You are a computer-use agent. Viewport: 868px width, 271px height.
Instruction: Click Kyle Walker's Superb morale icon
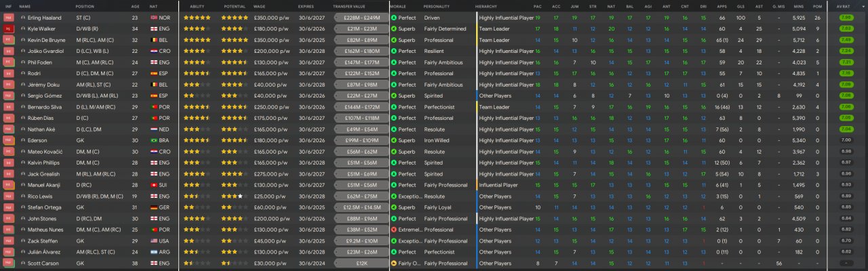(x=394, y=29)
